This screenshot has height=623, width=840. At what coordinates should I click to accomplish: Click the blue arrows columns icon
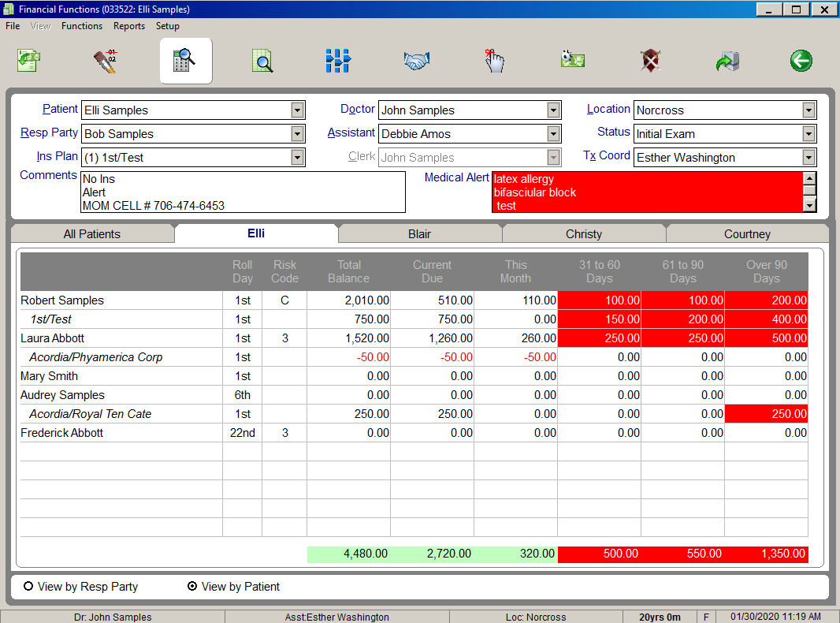click(338, 61)
